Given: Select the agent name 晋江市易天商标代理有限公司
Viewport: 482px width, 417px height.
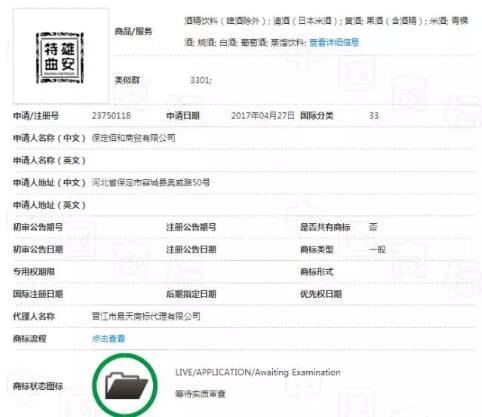Looking at the screenshot, I should (146, 316).
